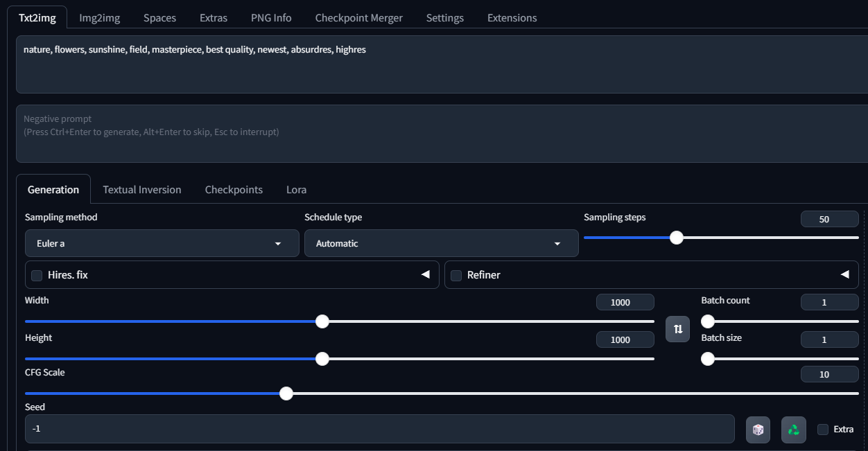Click the Negative prompt text box

442,134
